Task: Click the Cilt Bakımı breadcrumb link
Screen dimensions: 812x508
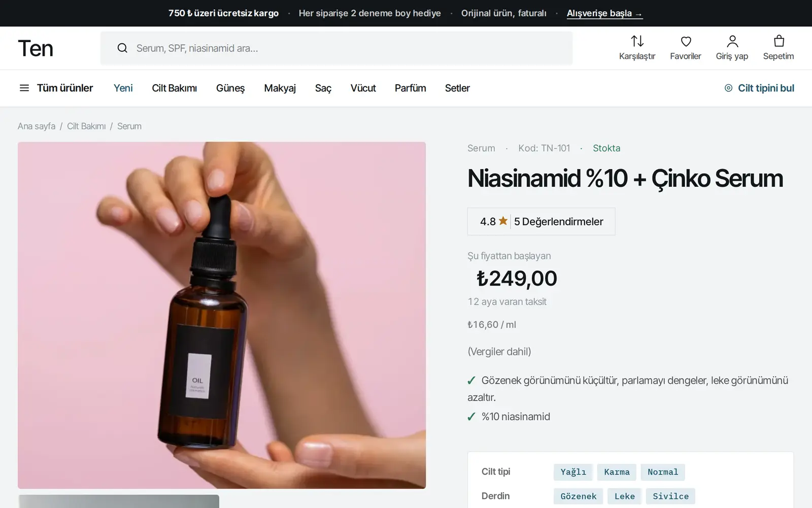Action: [86, 126]
